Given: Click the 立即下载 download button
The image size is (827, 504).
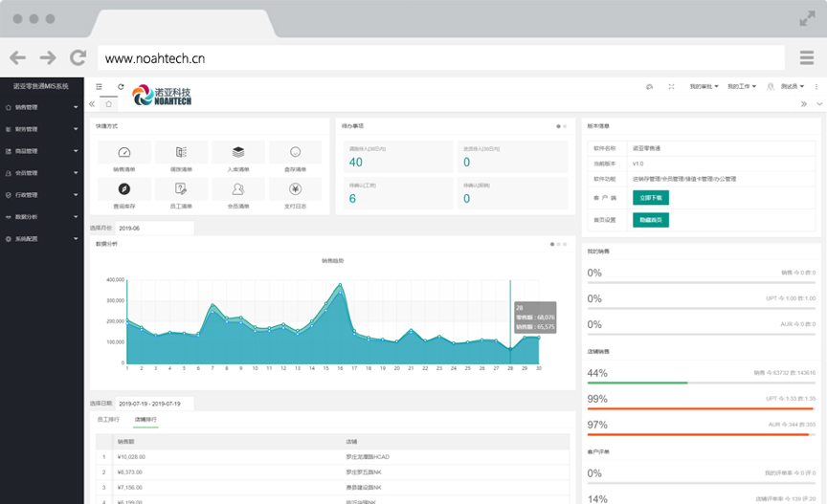Looking at the screenshot, I should (651, 197).
